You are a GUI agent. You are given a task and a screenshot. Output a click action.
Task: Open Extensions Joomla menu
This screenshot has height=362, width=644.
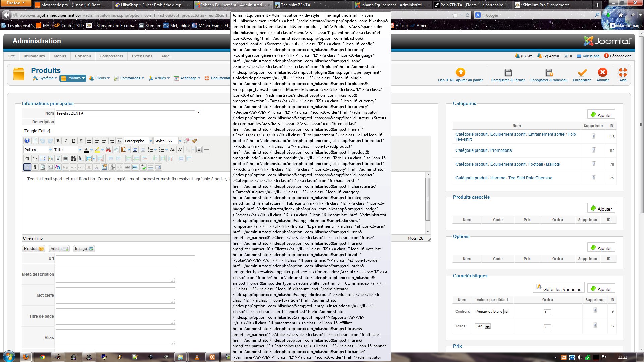pos(142,56)
